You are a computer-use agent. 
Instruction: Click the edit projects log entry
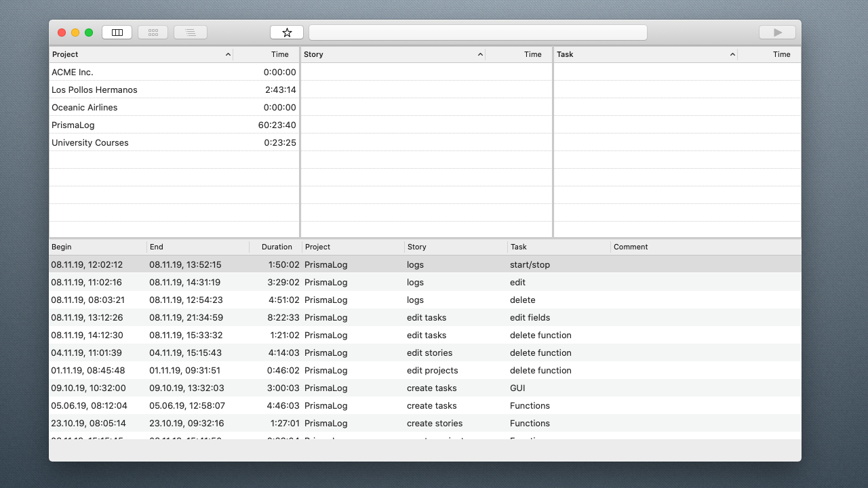425,370
